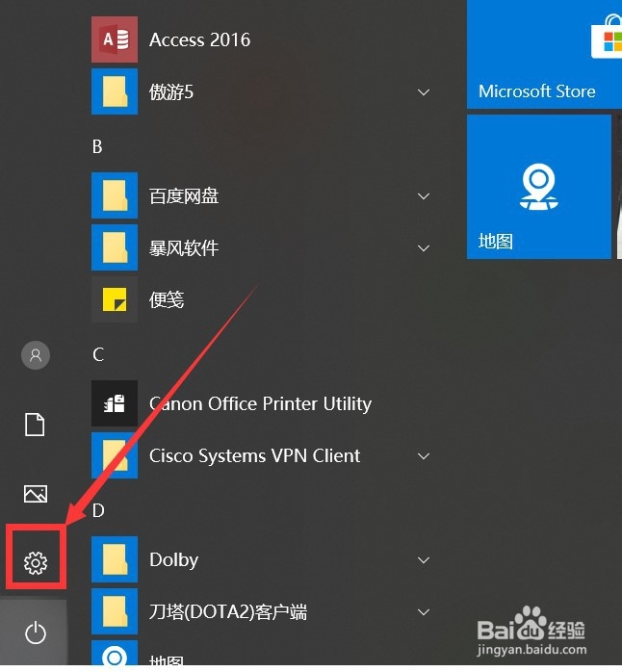The width and height of the screenshot is (622, 672).
Task: Click the 暴风软件 folder icon
Action: (x=115, y=247)
